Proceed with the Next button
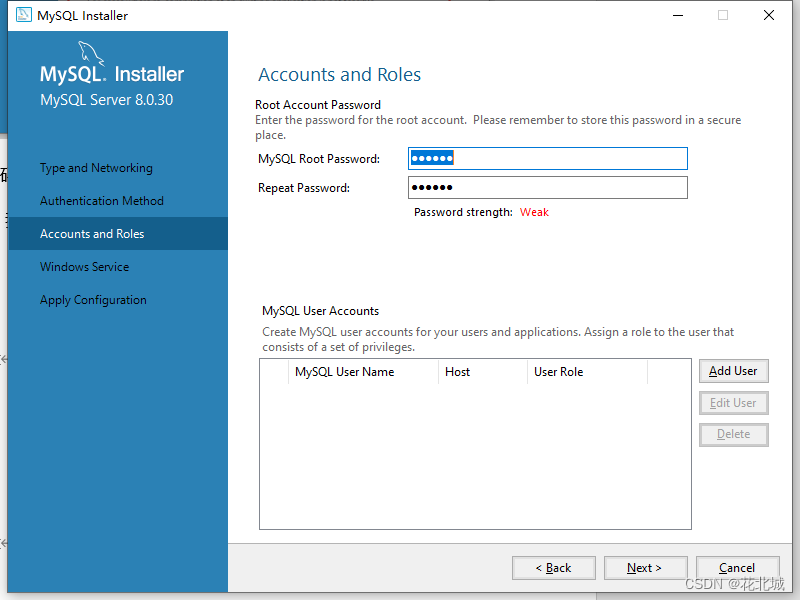The height and width of the screenshot is (600, 800). (x=645, y=568)
